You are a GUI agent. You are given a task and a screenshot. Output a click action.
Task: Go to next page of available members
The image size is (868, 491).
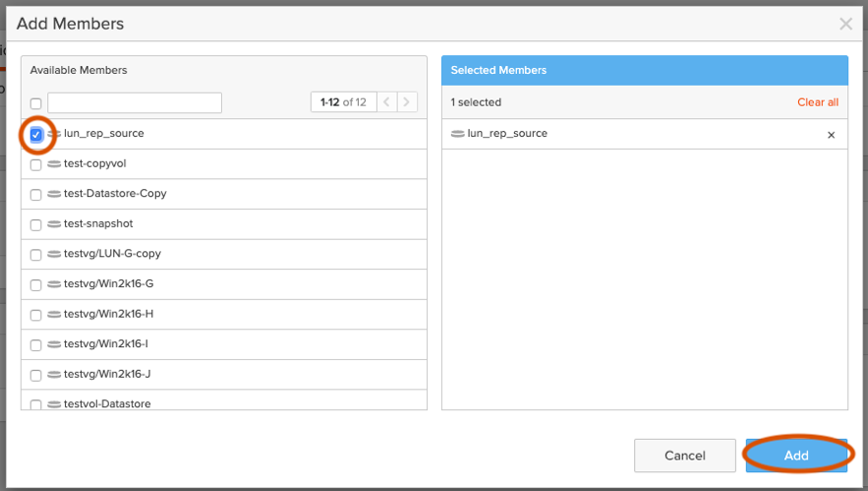[407, 102]
